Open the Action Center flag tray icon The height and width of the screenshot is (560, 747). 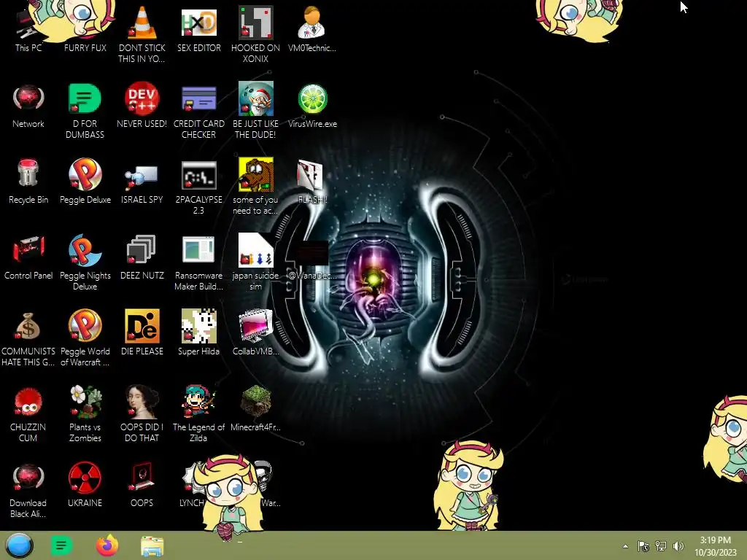pyautogui.click(x=643, y=546)
